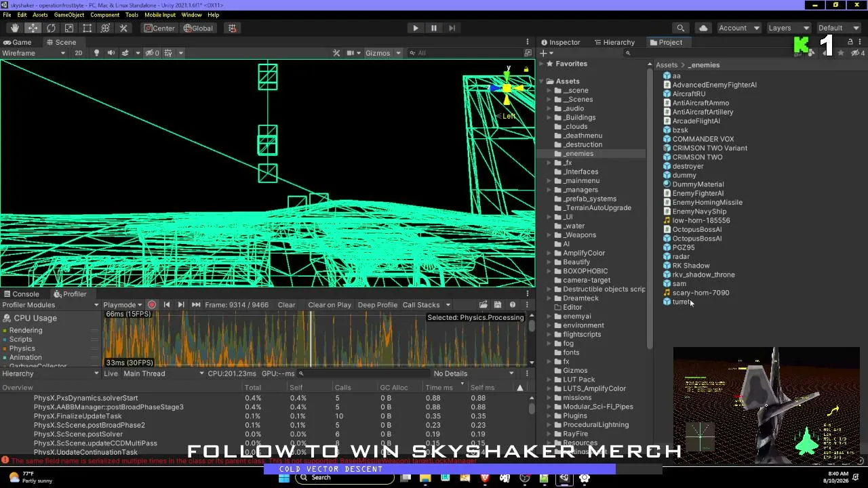Screen dimensions: 868x488
Task: Toggle Clear on Play in Profiler
Action: coord(330,305)
